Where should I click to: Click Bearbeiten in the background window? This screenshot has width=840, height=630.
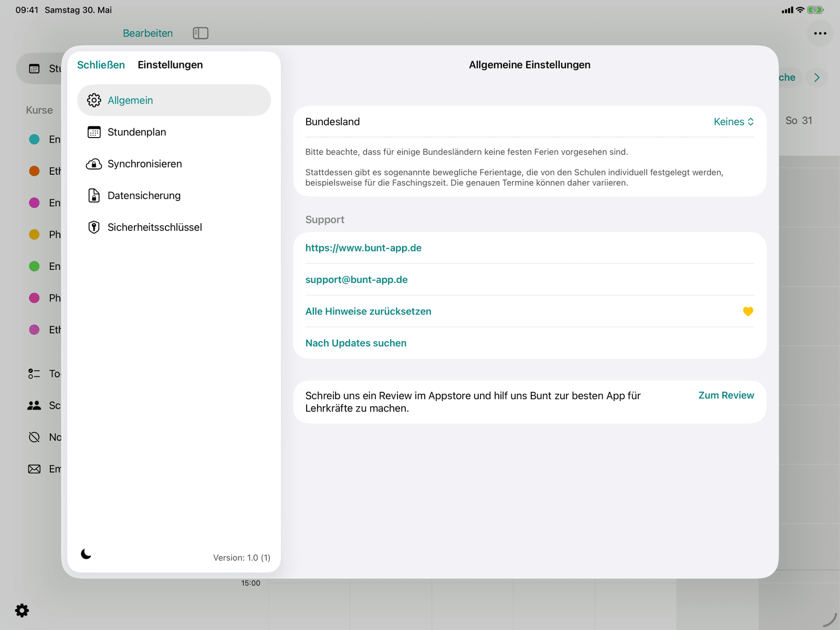148,33
